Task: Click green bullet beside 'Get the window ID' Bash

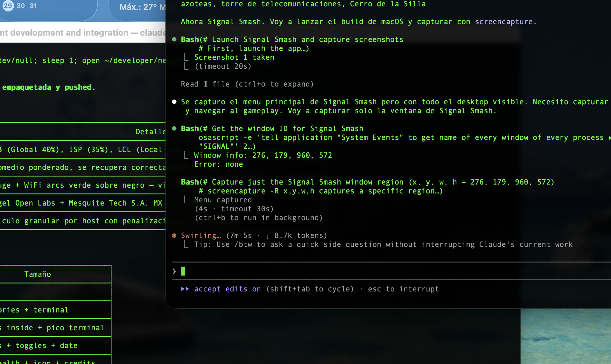Action: 174,129
